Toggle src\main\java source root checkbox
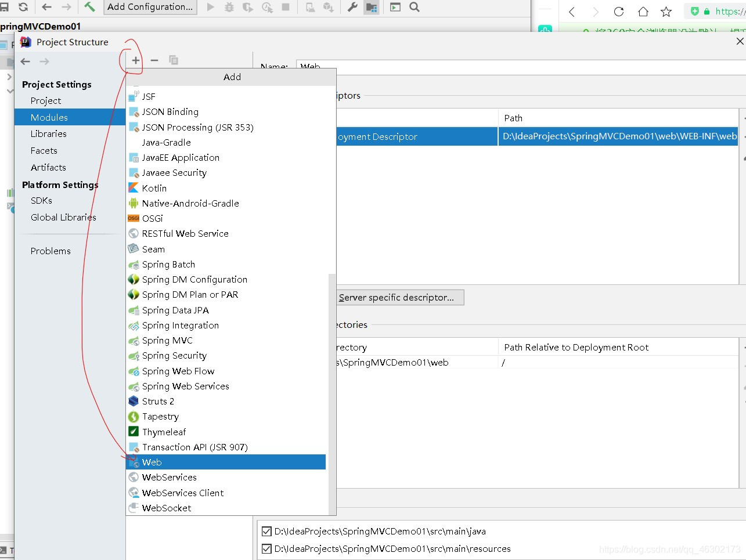The width and height of the screenshot is (746, 560). coord(266,531)
